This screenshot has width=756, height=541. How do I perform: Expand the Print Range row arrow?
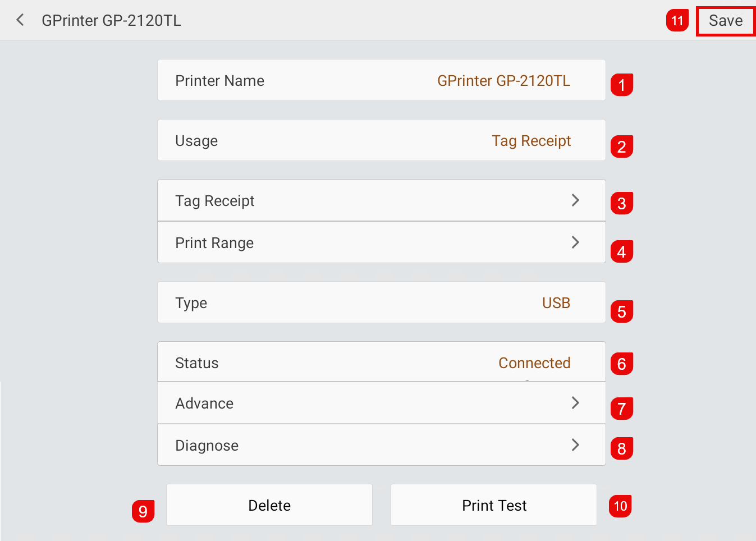coord(575,242)
